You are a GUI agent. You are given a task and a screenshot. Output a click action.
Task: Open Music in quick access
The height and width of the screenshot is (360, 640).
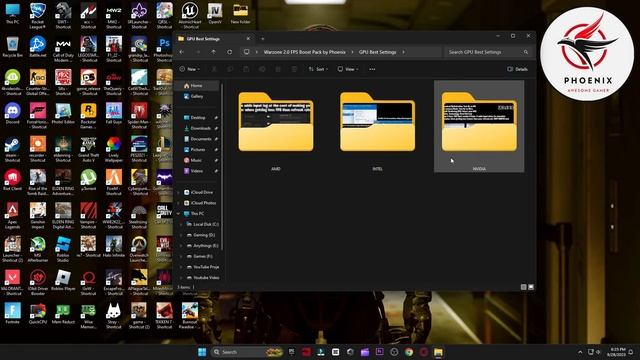pyautogui.click(x=196, y=160)
